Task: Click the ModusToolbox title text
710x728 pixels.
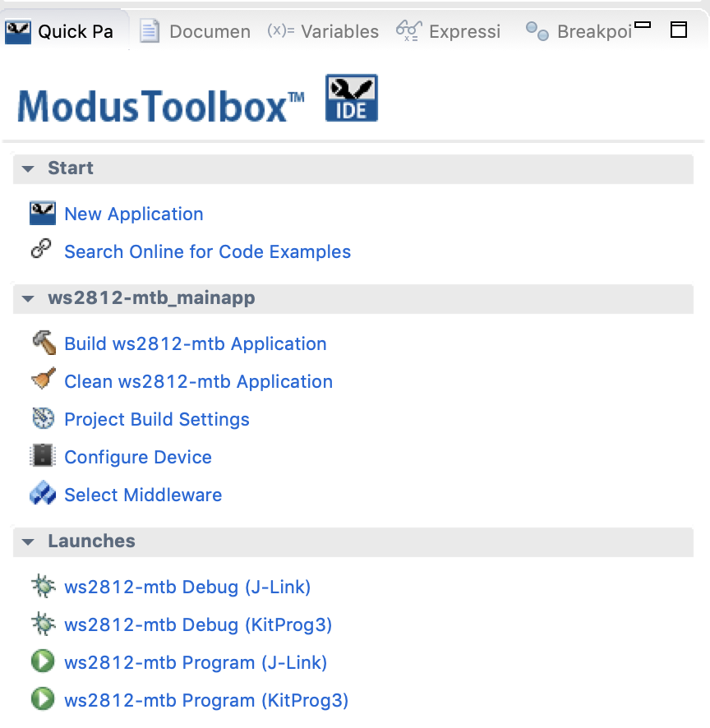Action: [x=161, y=106]
